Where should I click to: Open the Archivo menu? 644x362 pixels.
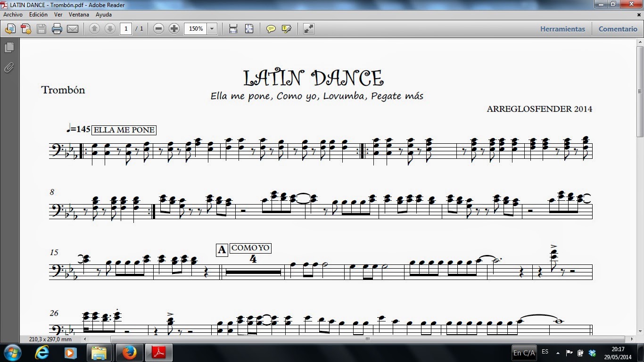pos(13,15)
